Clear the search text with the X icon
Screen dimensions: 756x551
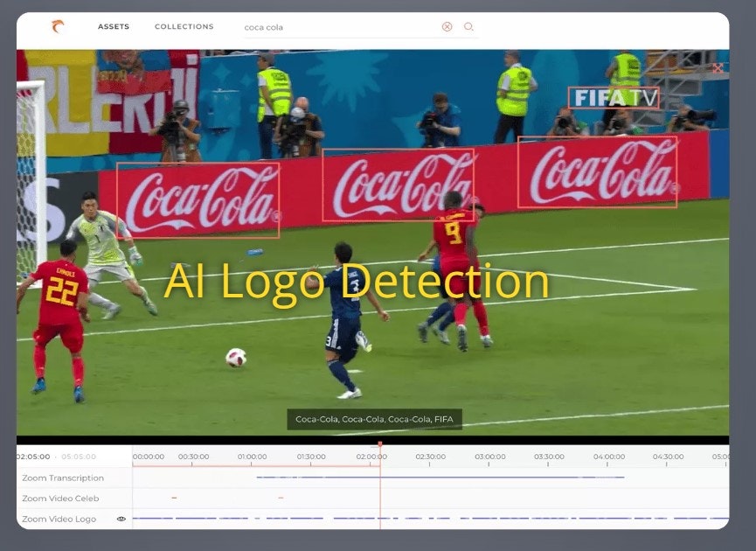coord(447,26)
